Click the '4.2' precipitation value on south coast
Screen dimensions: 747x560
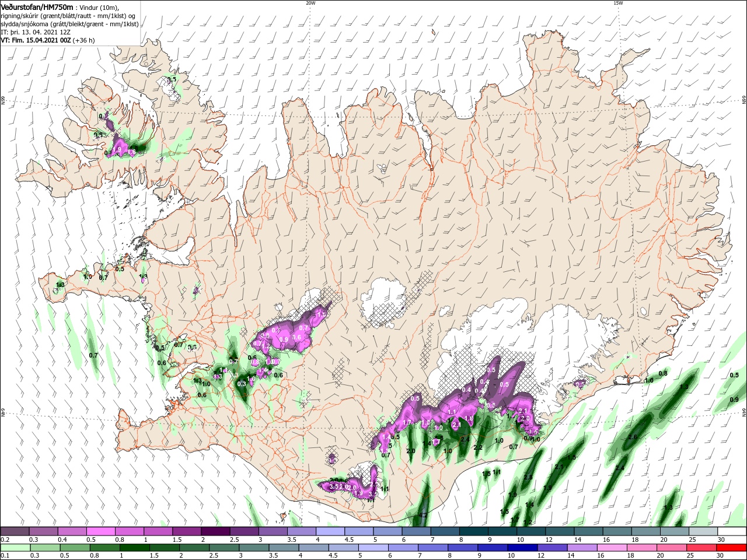point(424,516)
